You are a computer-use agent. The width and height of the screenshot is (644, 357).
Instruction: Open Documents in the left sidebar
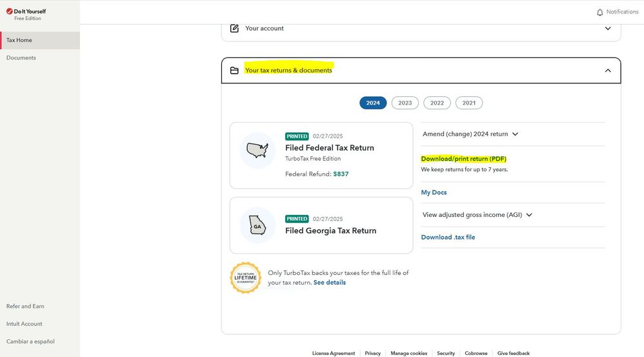(x=21, y=58)
